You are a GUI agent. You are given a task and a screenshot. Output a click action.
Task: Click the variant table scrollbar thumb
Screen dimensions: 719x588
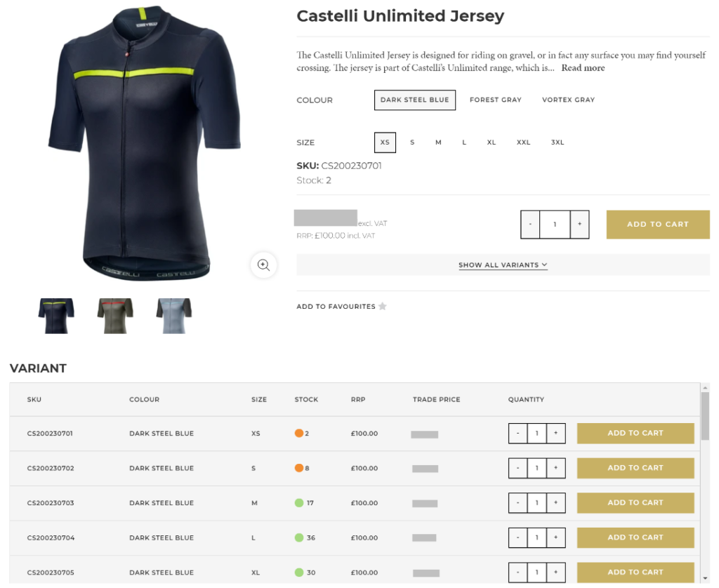pos(705,416)
